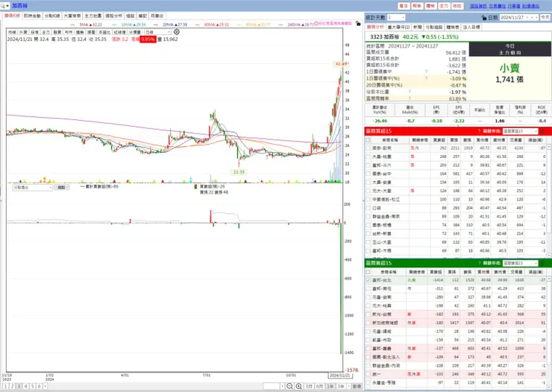The height and width of the screenshot is (392, 552).
Task: Click the 看法 button in top bar
Action: coord(404,6)
